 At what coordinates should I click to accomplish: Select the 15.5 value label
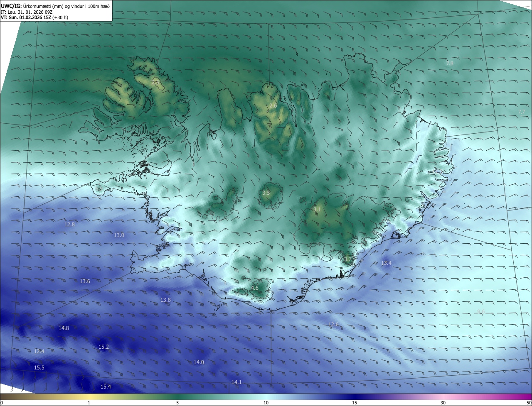coord(39,367)
